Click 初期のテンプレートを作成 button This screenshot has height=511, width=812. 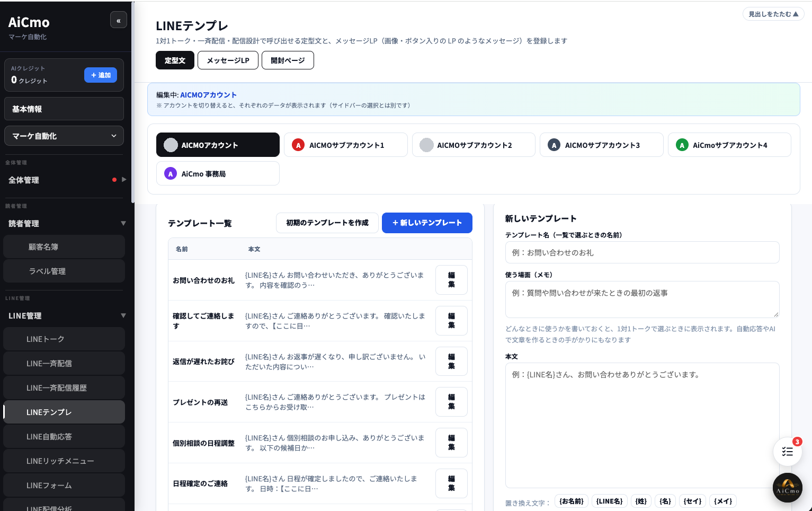pyautogui.click(x=327, y=223)
